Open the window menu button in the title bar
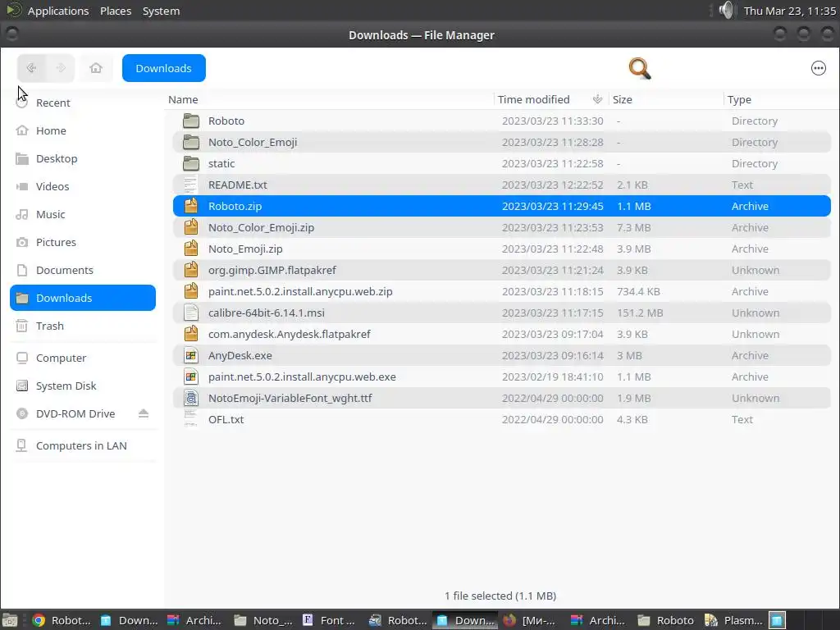840x630 pixels. point(11,34)
